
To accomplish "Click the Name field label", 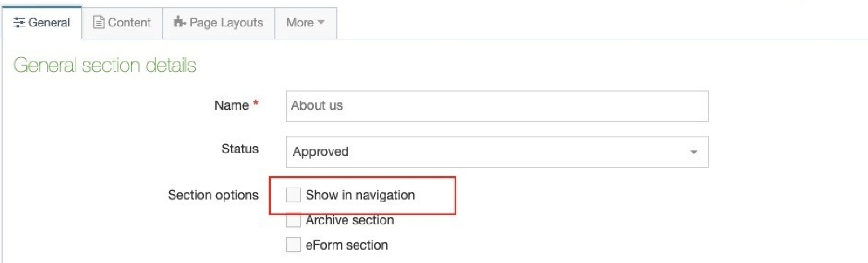I will pyautogui.click(x=232, y=105).
